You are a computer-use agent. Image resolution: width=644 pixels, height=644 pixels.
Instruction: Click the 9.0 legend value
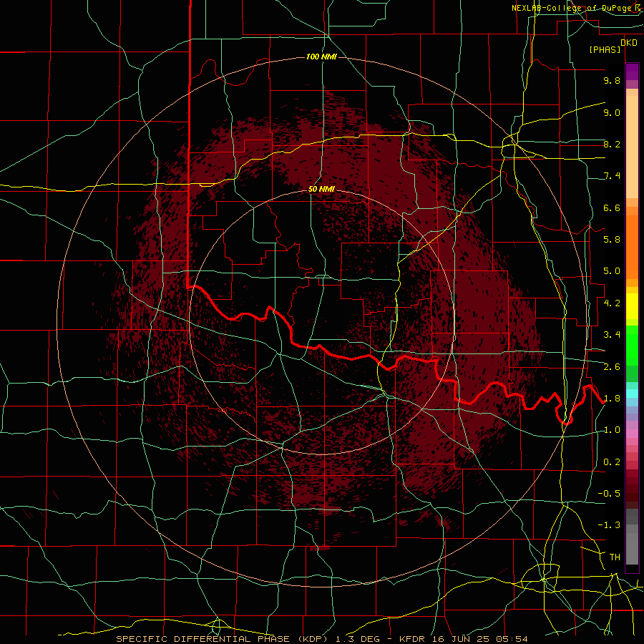tap(612, 112)
